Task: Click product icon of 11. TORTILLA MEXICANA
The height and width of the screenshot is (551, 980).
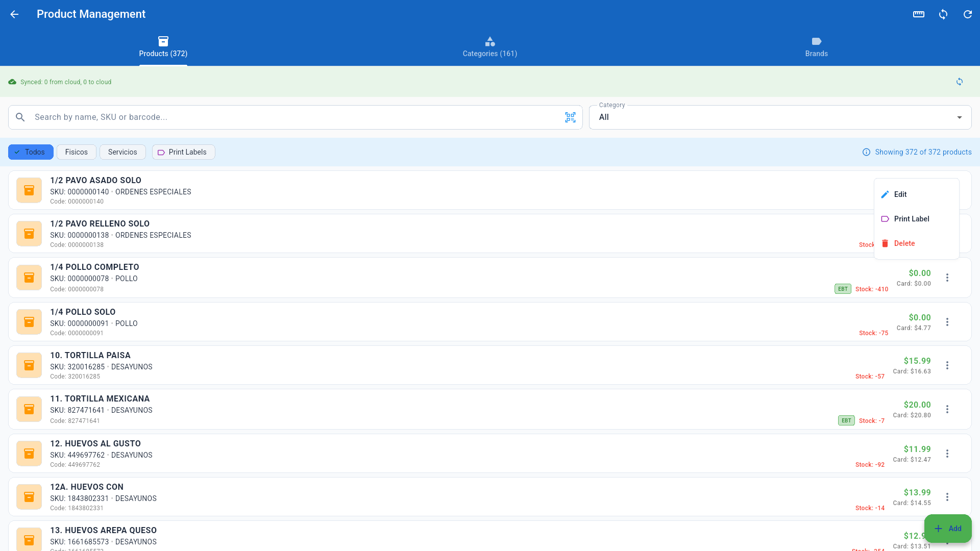Action: coord(29,409)
